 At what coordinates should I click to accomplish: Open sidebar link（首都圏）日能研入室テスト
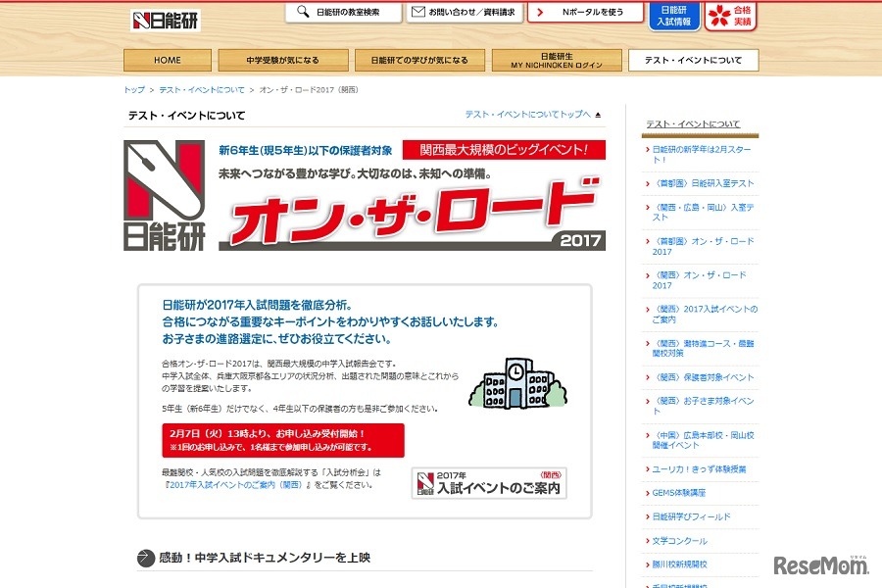tap(703, 183)
